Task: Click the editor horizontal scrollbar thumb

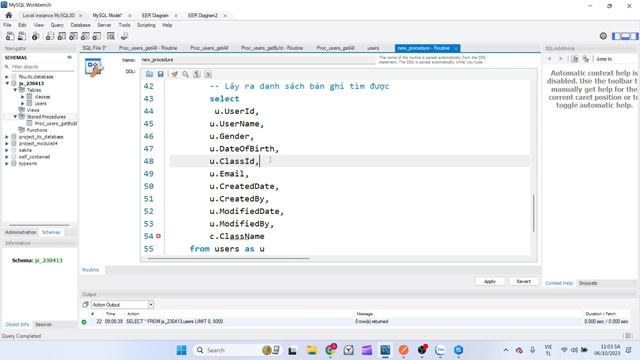Action: pos(228,258)
